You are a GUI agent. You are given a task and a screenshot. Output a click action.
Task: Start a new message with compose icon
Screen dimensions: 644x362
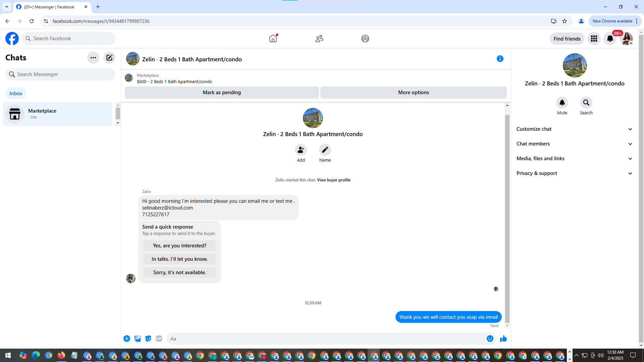(109, 58)
